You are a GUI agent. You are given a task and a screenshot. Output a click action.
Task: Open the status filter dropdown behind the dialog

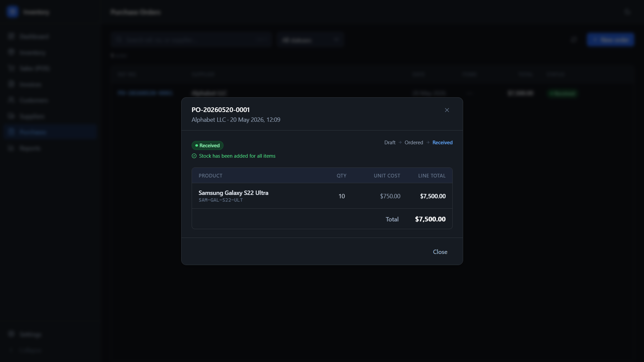pos(310,40)
